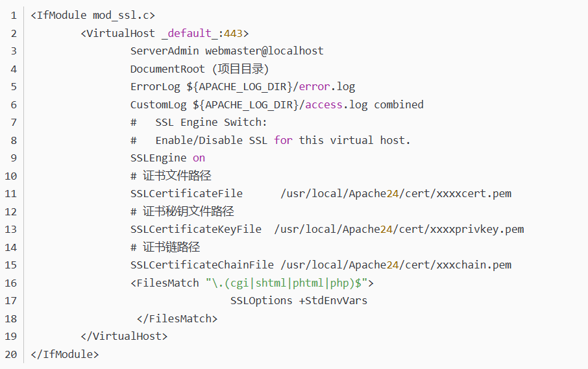Click "SSLOptions +StdEnvVars" text
The height and width of the screenshot is (369, 588).
coord(299,301)
